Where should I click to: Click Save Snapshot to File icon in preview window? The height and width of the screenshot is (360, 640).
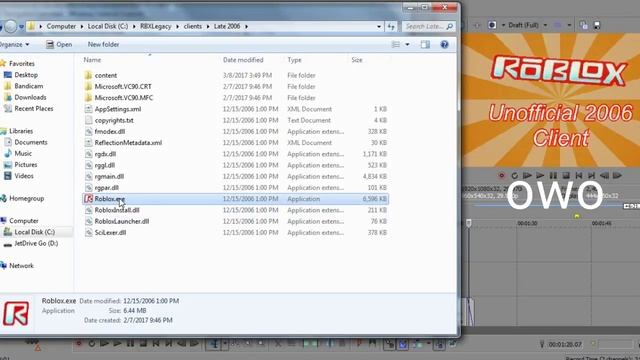pyautogui.click(x=597, y=25)
